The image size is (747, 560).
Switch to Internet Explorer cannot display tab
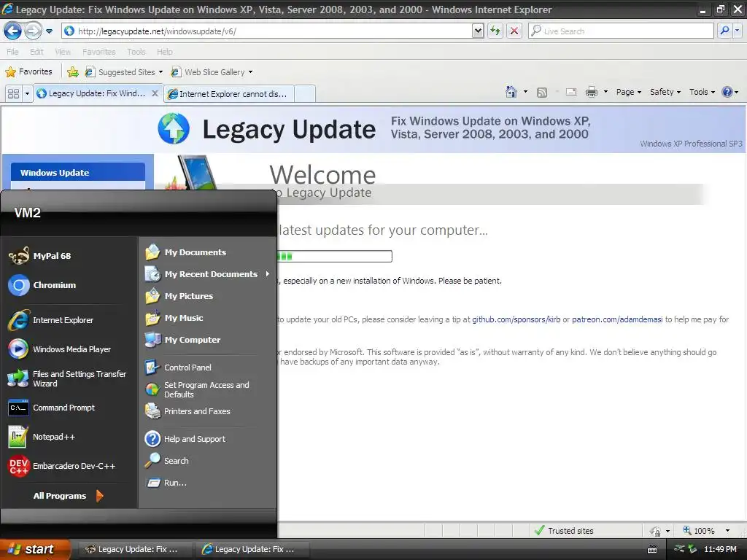pos(228,94)
